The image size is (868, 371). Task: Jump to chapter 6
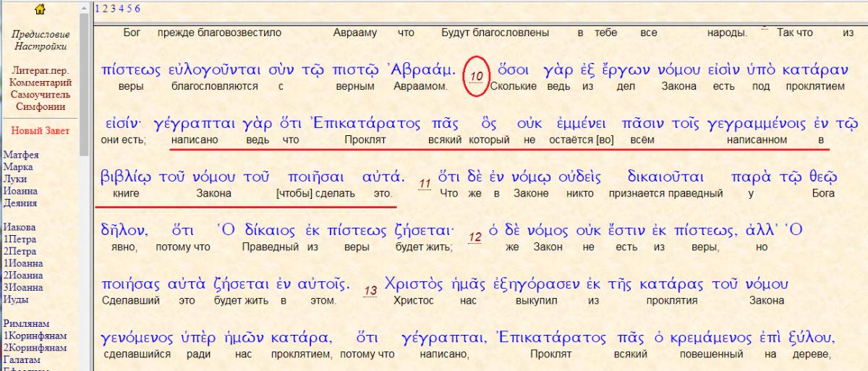137,8
